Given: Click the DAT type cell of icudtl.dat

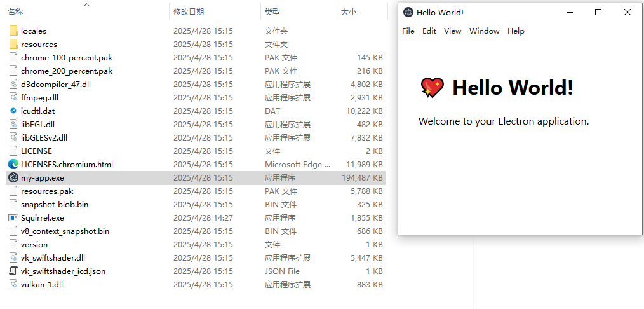Looking at the screenshot, I should [272, 111].
